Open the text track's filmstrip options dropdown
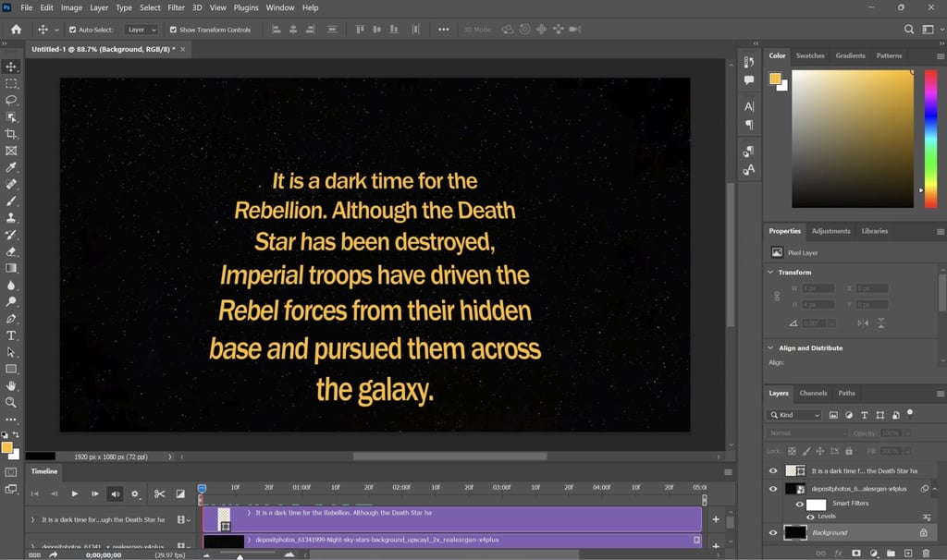947x560 pixels. (x=184, y=519)
